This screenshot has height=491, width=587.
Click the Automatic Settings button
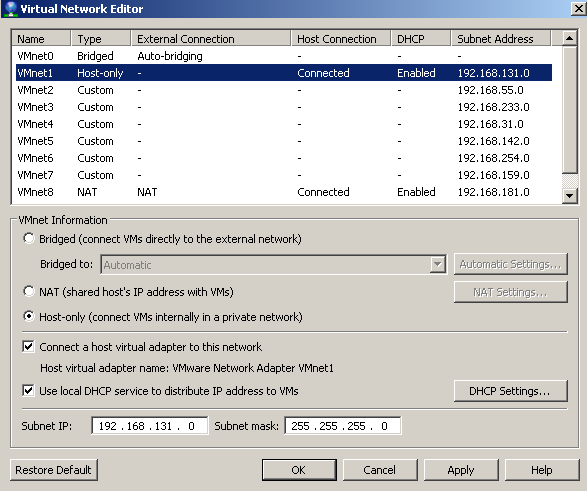coord(511,264)
